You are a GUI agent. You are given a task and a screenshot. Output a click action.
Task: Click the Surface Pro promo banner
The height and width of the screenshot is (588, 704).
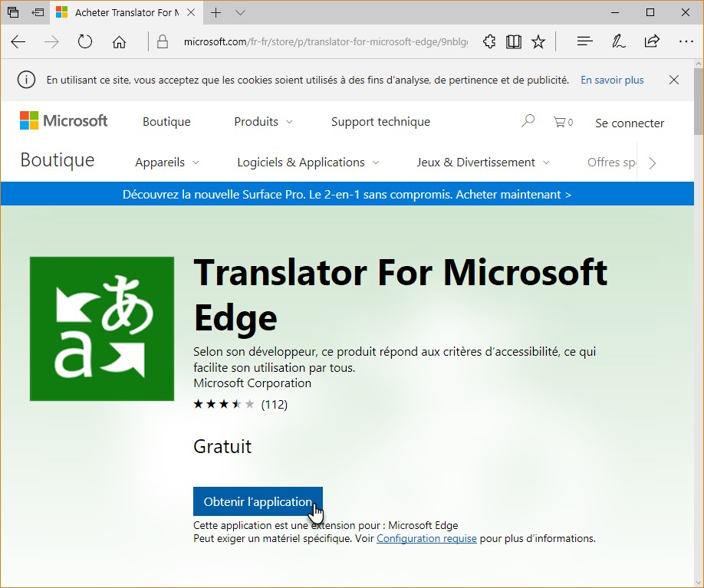click(347, 195)
